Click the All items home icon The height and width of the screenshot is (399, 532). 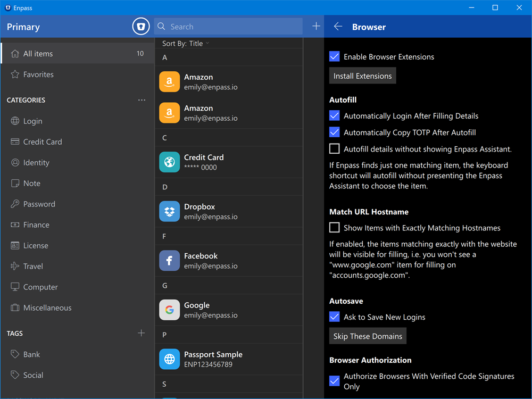(x=15, y=54)
